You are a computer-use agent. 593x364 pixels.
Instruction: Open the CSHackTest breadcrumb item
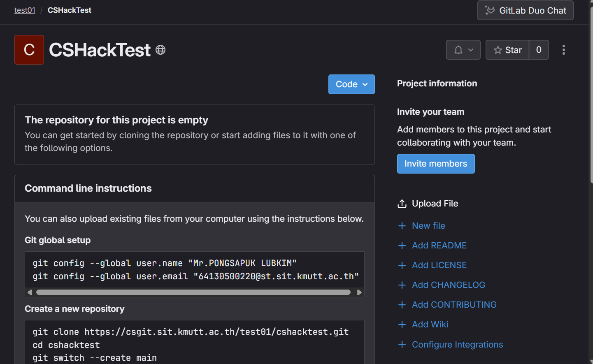coord(70,10)
